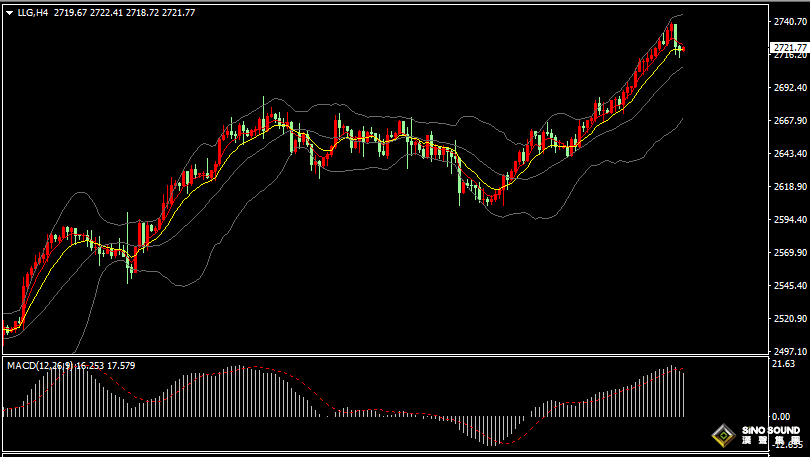Click the 0.00 MACD scale label
This screenshot has width=810, height=457.
(x=782, y=417)
